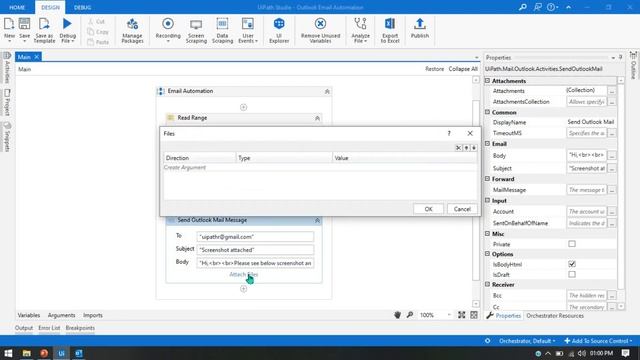Collapse the Input property group
Image resolution: width=640 pixels, height=360 pixels.
(x=487, y=200)
